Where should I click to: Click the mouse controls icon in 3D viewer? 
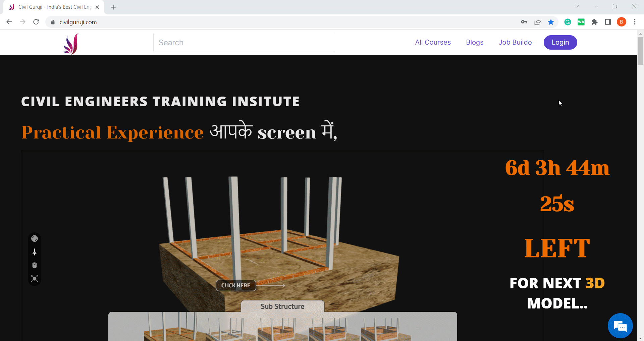click(x=35, y=265)
